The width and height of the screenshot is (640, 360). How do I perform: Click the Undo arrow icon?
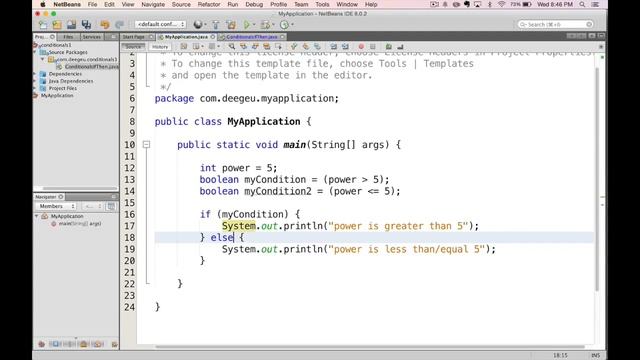104,24
